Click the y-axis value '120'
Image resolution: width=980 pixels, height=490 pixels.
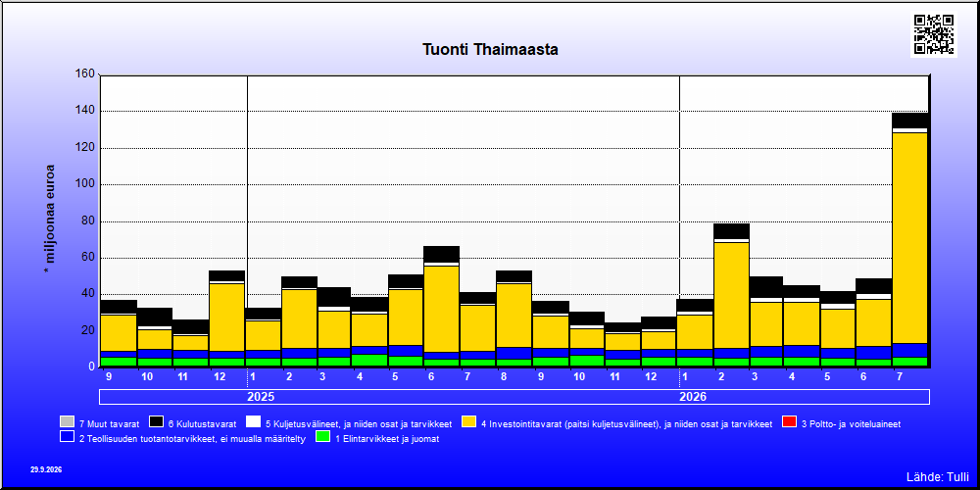click(x=86, y=148)
